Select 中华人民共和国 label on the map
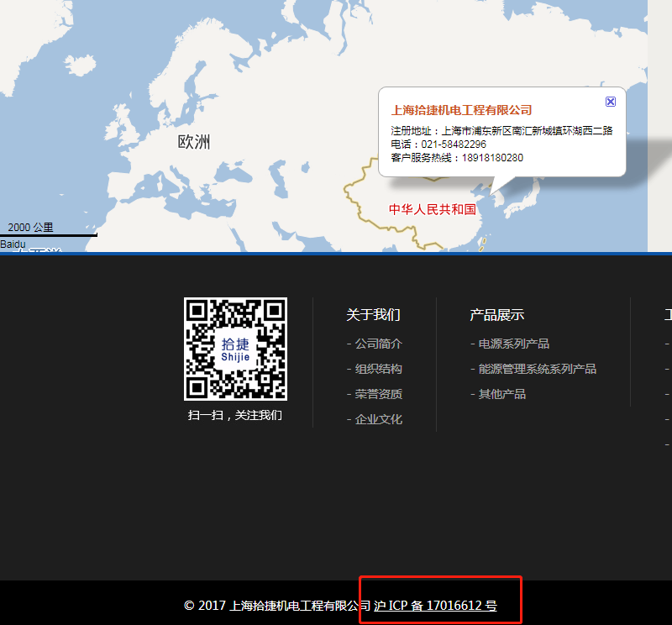 (433, 209)
